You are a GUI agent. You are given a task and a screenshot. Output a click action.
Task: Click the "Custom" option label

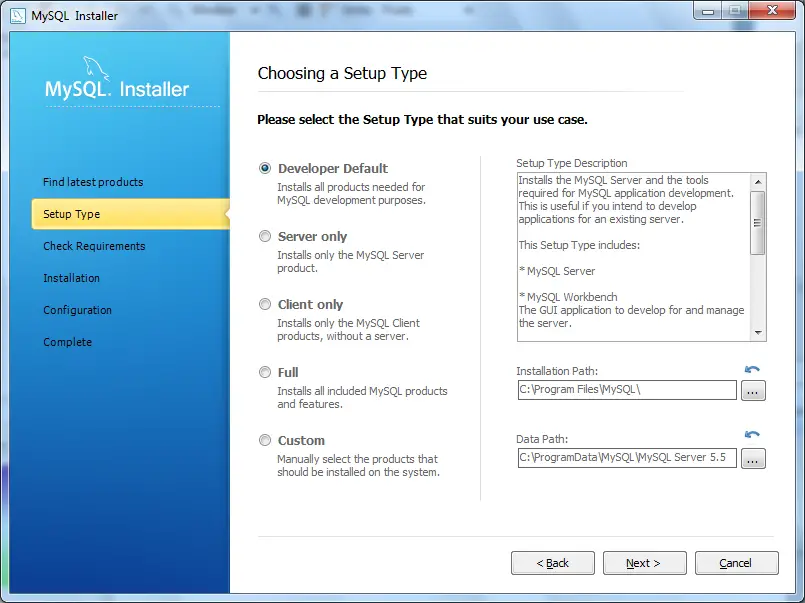click(301, 441)
